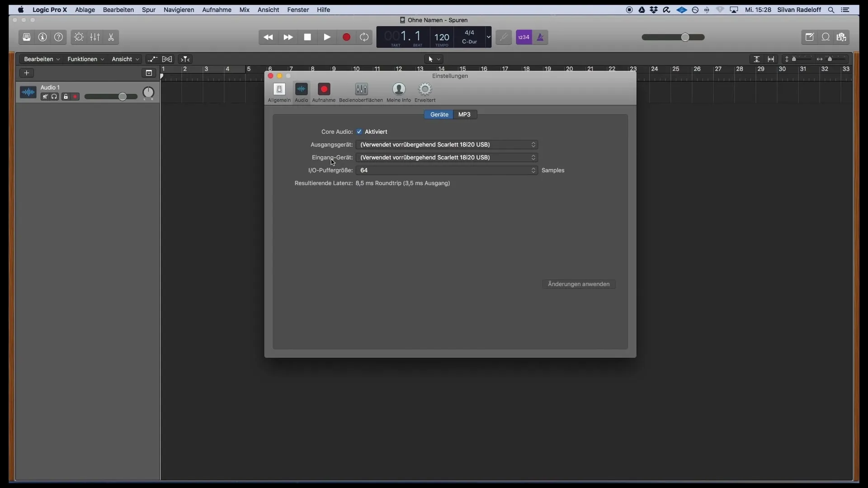
Task: Open the LCD display mode dropdown arrow
Action: (488, 37)
